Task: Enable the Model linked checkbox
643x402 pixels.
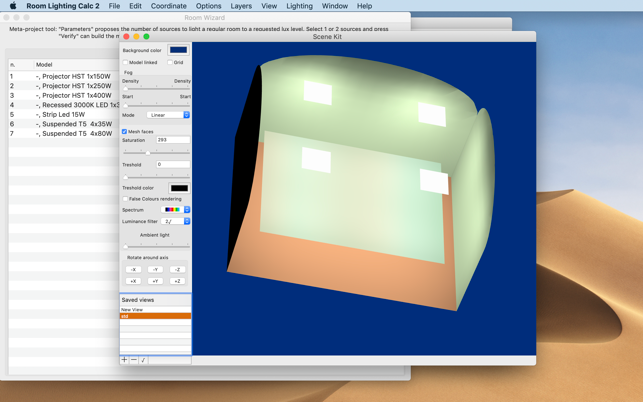Action: tap(125, 62)
